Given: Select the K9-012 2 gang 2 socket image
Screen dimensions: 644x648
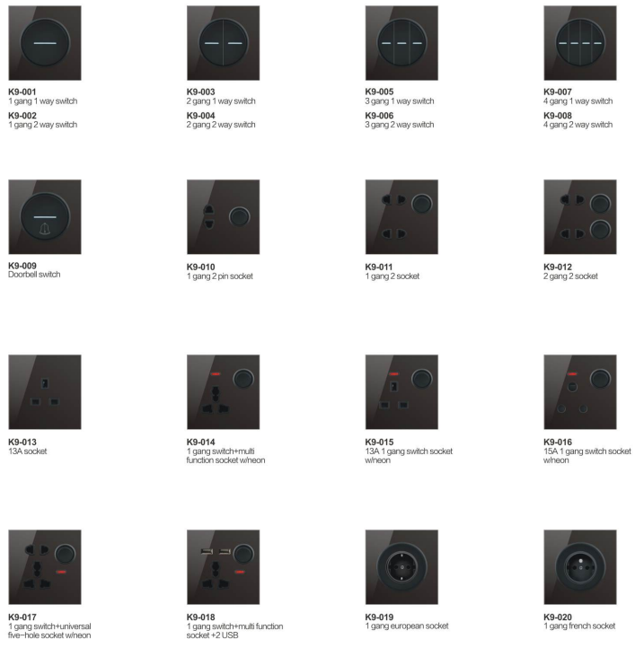Looking at the screenshot, I should (x=580, y=217).
